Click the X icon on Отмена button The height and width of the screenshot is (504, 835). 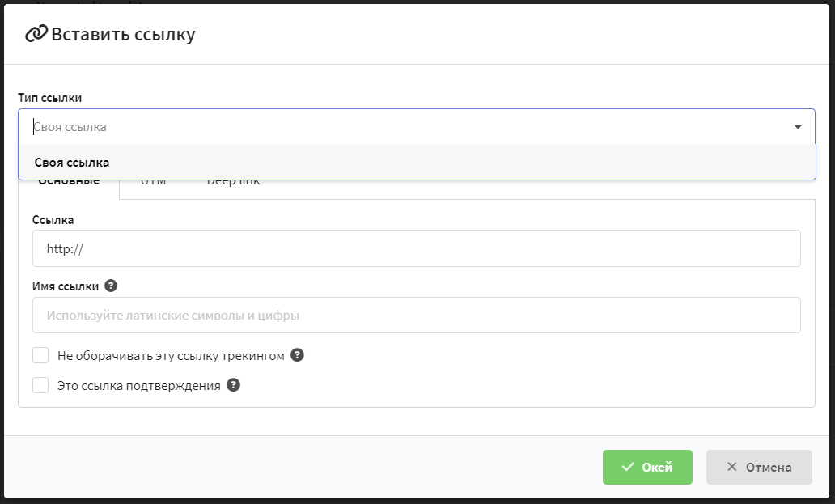731,467
